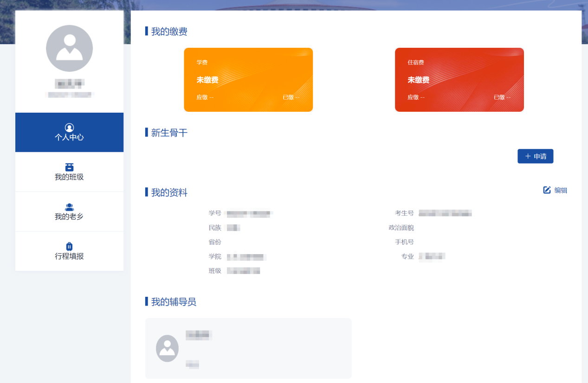Click the plus icon on 申请 button

(528, 156)
